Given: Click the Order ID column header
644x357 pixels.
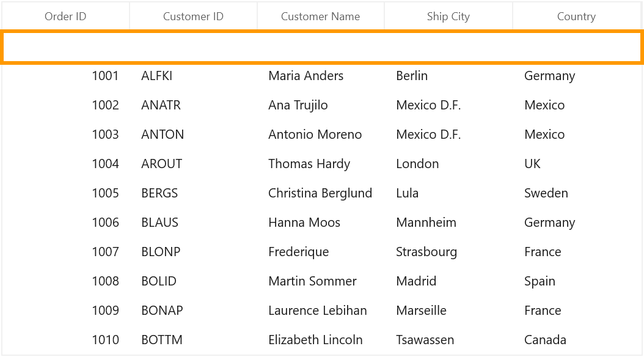Looking at the screenshot, I should click(x=65, y=17).
